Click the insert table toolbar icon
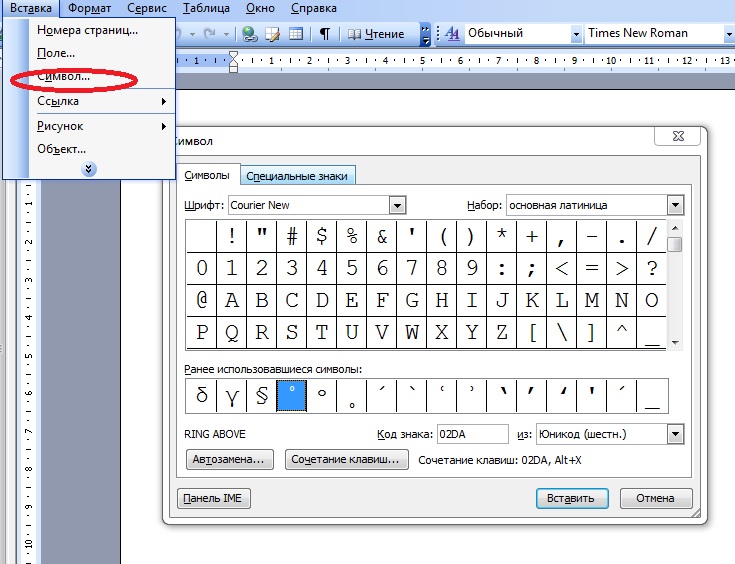 click(x=296, y=34)
